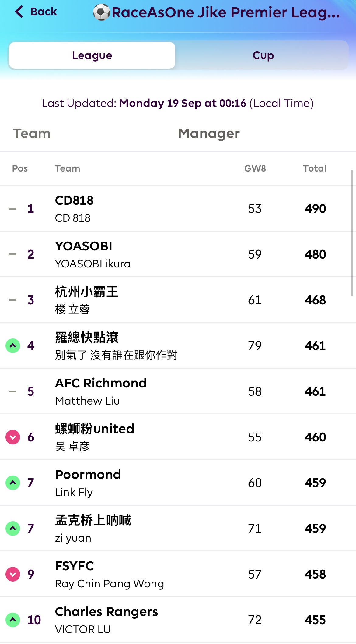This screenshot has width=356, height=644.
Task: Switch to the League tab
Action: [x=92, y=55]
